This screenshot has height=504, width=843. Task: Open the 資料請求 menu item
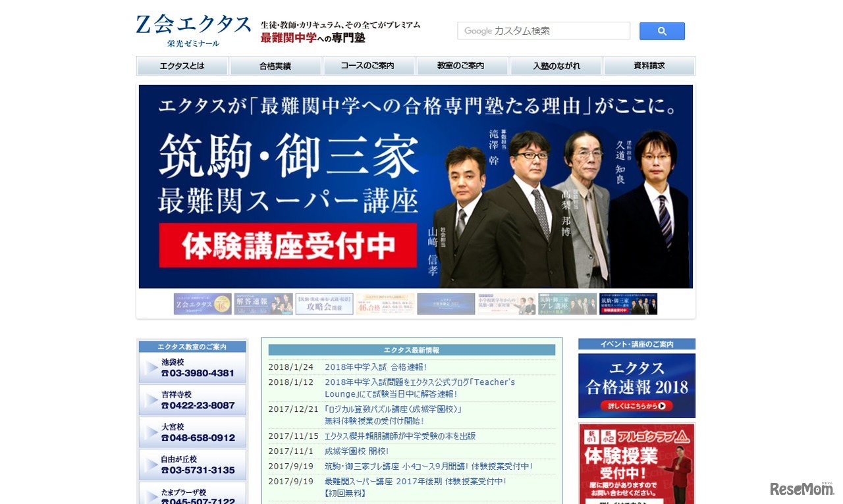coord(649,65)
